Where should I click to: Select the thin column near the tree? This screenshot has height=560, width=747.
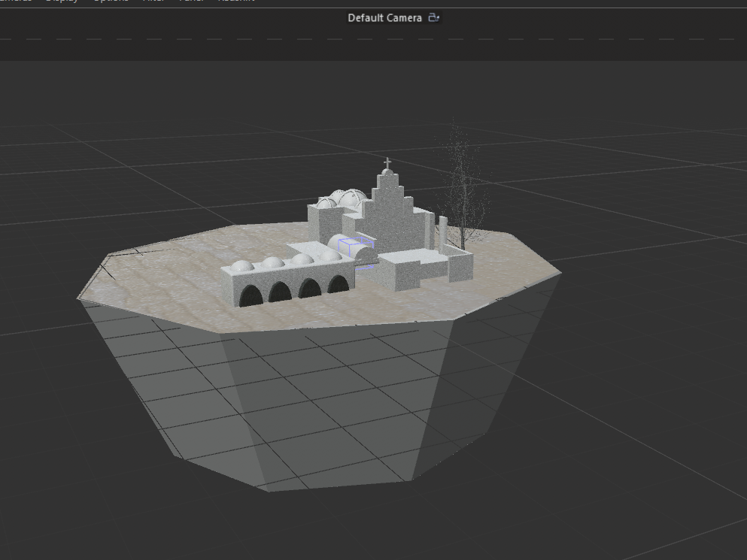pos(443,231)
